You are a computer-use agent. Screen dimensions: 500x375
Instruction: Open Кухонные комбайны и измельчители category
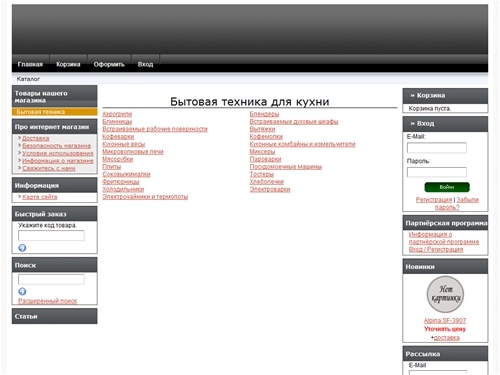click(x=302, y=144)
